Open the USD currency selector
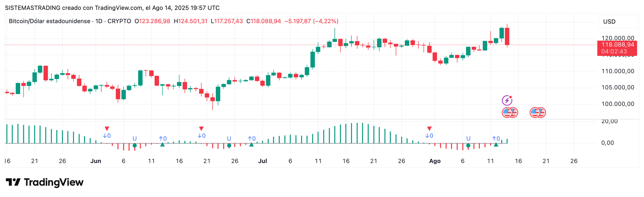The image size is (644, 197). tap(617, 22)
